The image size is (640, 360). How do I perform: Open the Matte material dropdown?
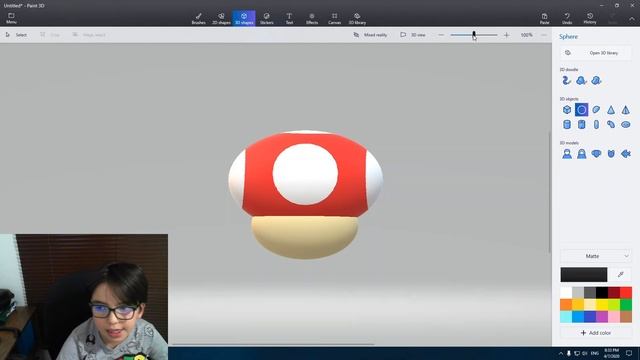[596, 256]
